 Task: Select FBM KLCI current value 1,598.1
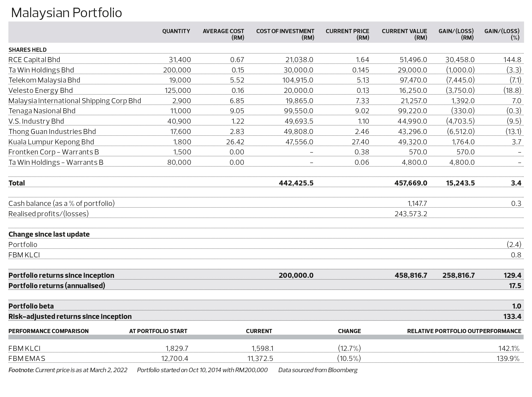click(262, 348)
